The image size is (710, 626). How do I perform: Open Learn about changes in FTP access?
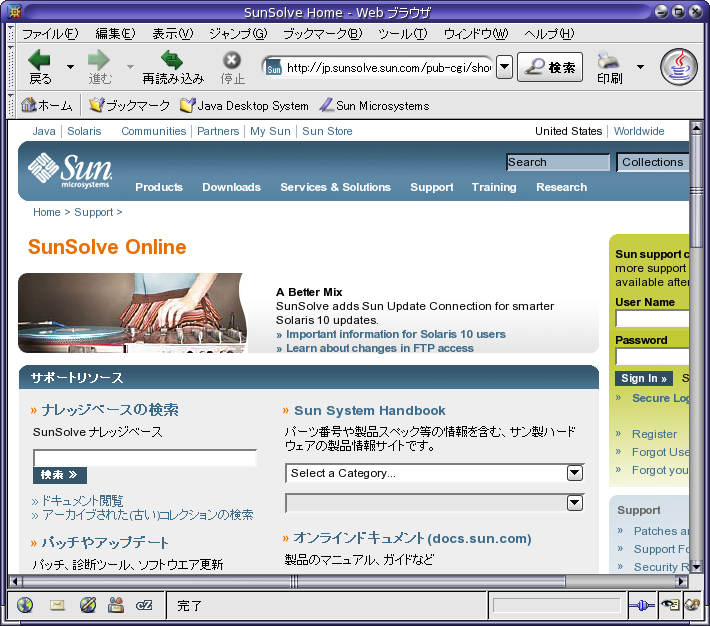pyautogui.click(x=380, y=348)
